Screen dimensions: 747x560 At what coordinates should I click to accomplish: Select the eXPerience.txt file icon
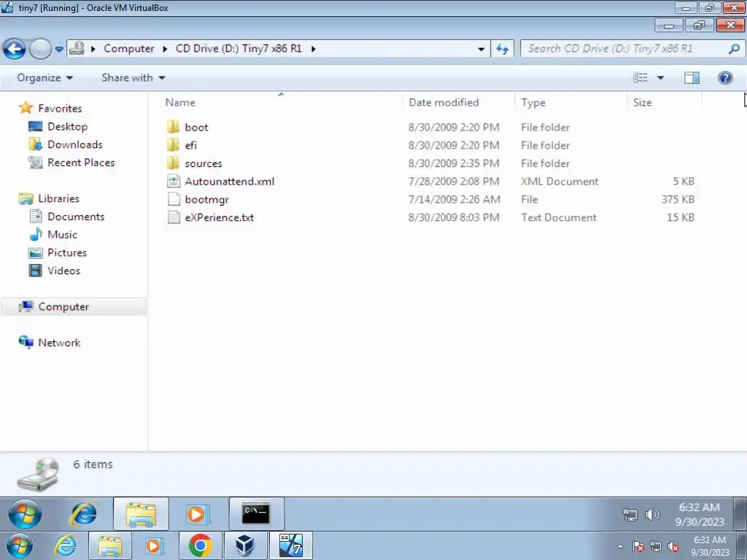coord(174,217)
